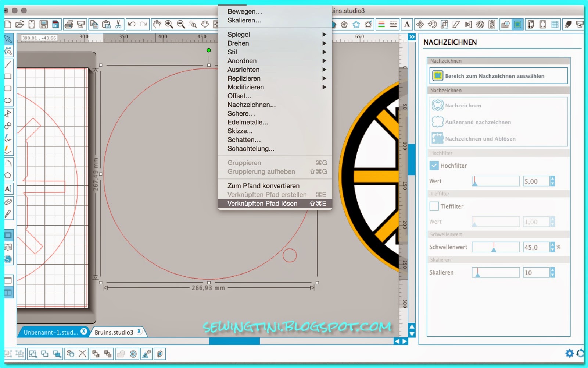Expand the Drehen submenu

tap(275, 43)
